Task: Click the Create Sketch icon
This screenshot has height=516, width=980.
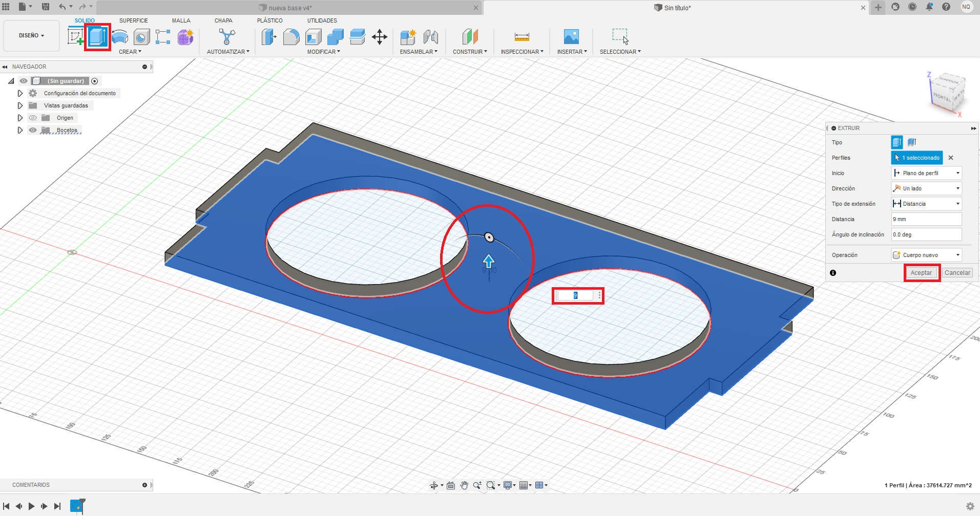Action: point(75,37)
